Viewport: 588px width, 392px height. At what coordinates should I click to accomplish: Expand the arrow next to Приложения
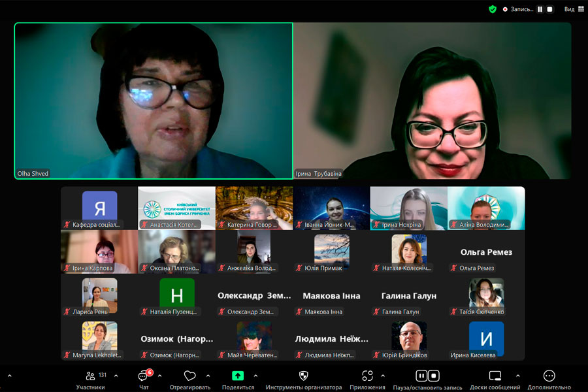pos(383,376)
